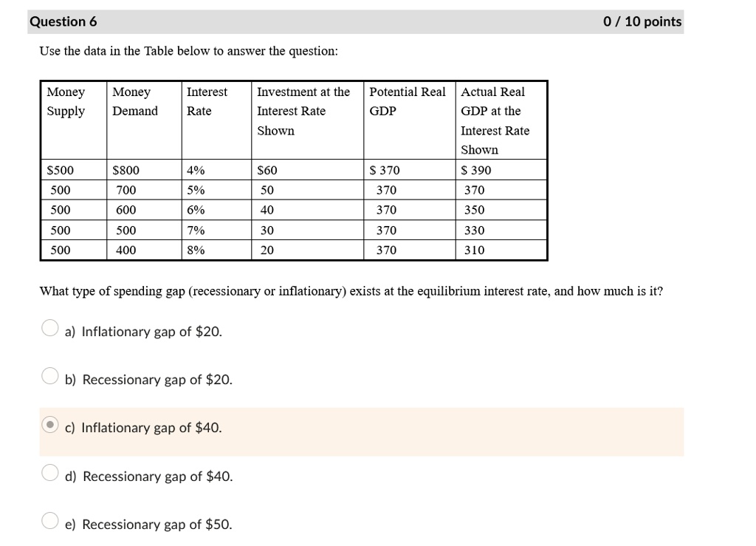Viewport: 756px width, 546px height.
Task: Choose option b) Recessionary gap of $20
Action: tap(49, 375)
